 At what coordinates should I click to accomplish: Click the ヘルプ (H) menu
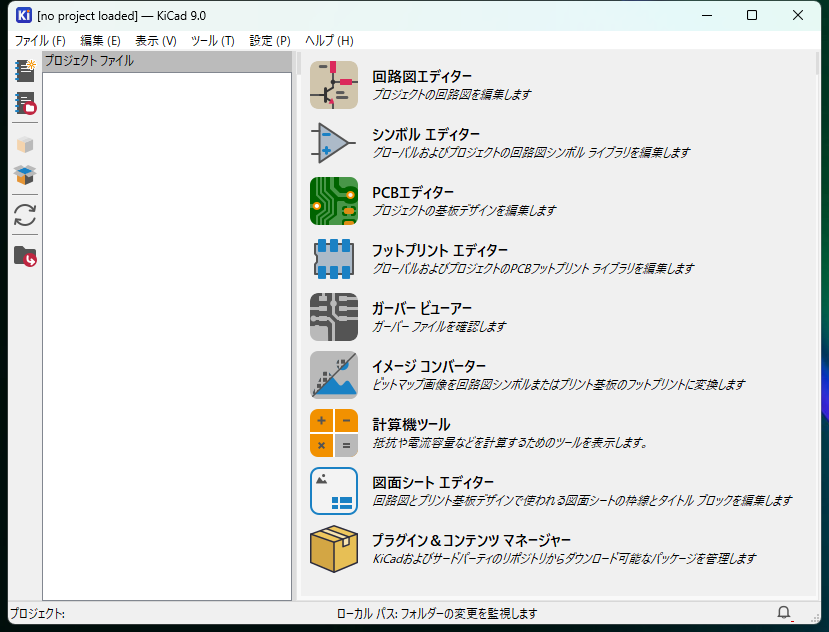329,41
